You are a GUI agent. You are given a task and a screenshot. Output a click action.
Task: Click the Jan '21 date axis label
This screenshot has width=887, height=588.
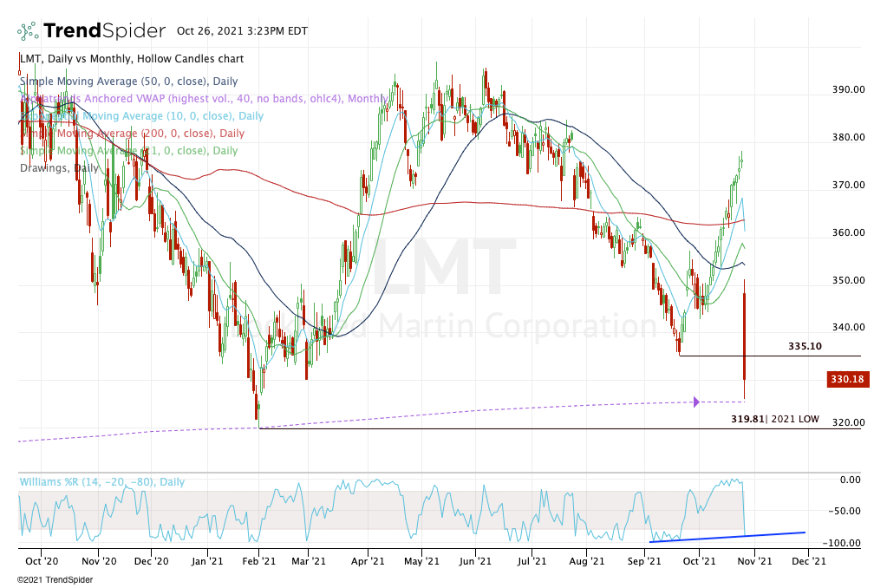[207, 561]
